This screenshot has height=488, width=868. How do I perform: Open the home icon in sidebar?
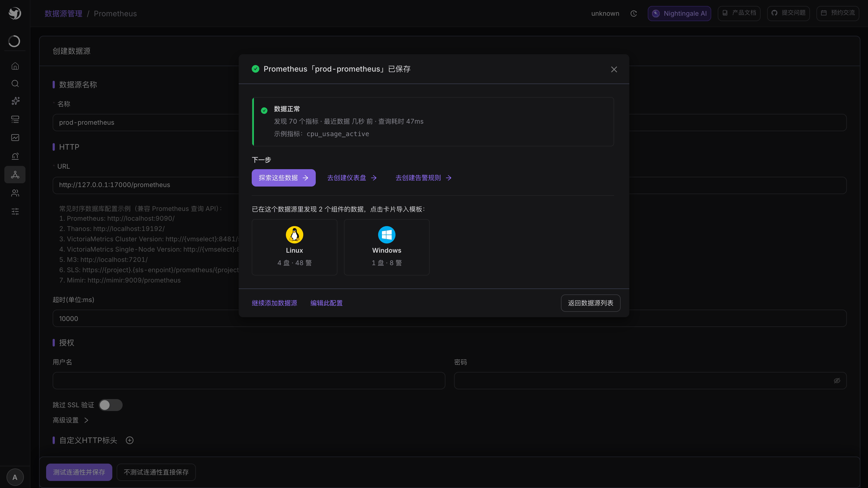tap(15, 66)
